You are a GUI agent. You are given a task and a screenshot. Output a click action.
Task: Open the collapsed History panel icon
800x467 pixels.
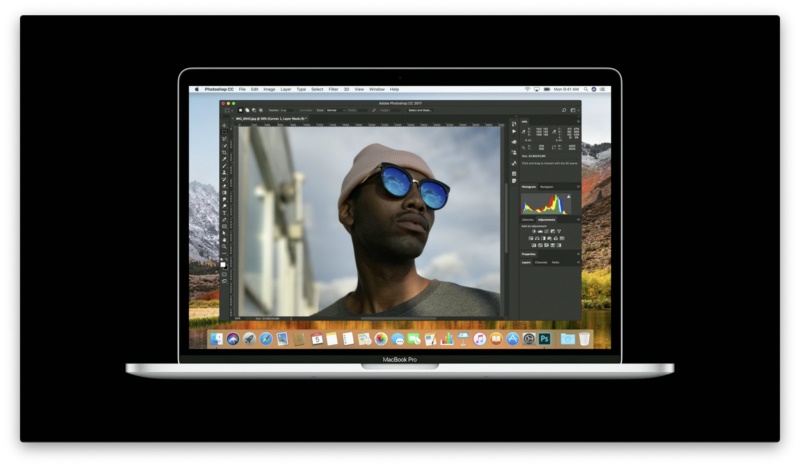(x=514, y=124)
